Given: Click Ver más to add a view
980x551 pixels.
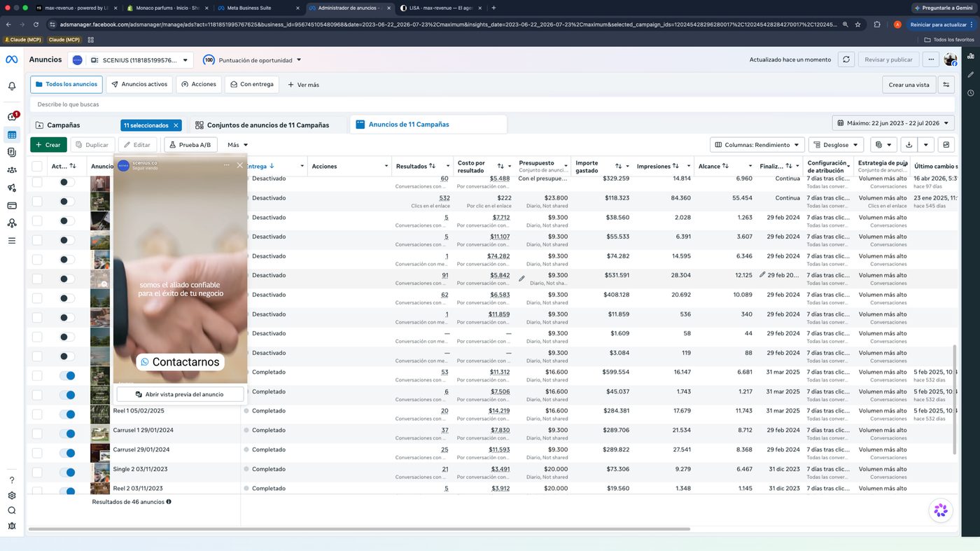Looking at the screenshot, I should point(303,85).
